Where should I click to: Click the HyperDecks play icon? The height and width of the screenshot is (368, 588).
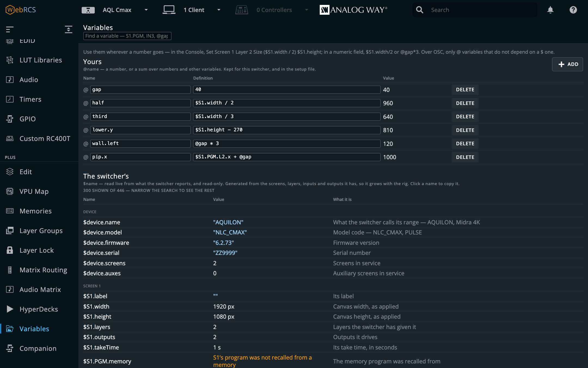[10, 309]
